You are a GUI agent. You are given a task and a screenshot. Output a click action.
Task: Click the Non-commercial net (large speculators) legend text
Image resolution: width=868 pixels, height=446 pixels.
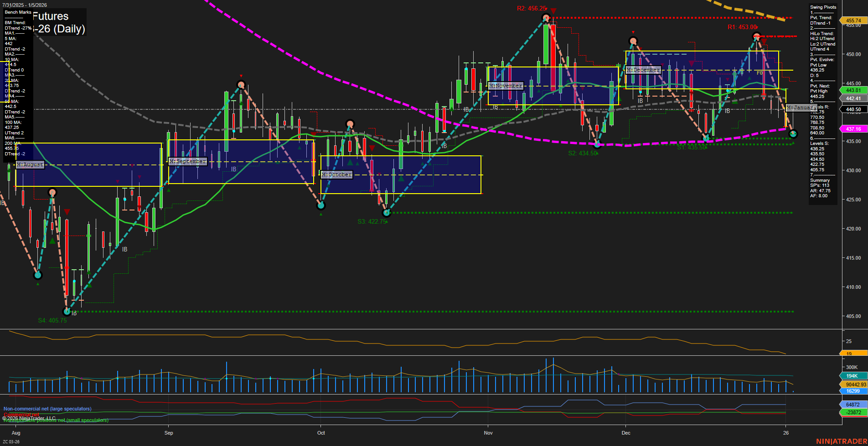[x=47, y=409]
